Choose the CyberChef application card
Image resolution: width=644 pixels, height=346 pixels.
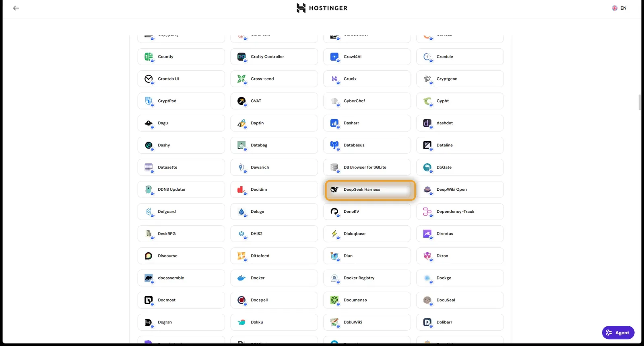367,101
